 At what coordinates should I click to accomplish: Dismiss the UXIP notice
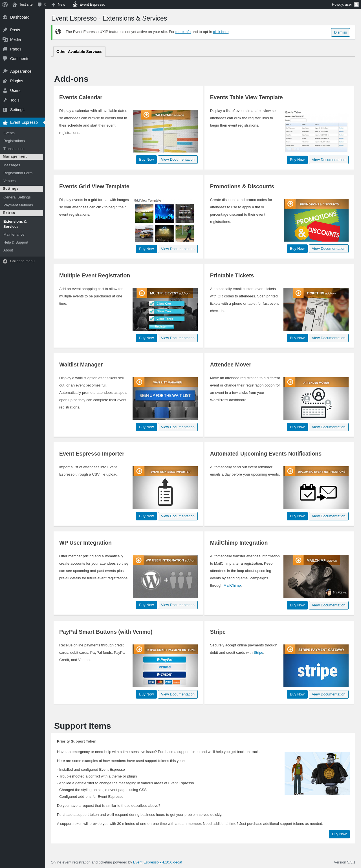340,32
